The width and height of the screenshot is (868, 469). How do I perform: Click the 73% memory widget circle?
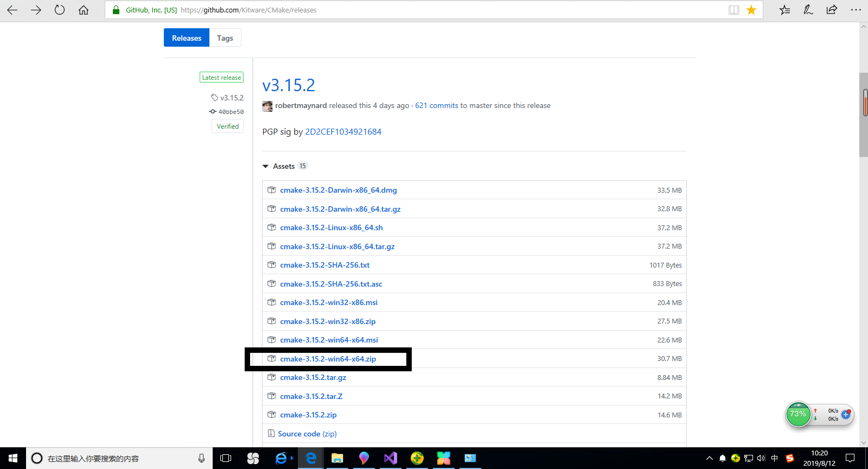pyautogui.click(x=798, y=414)
